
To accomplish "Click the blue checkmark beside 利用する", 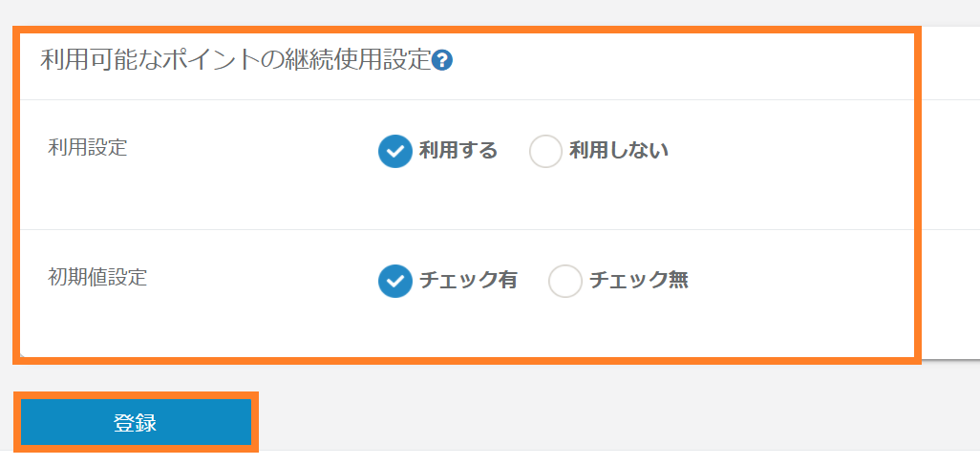I will coord(394,151).
